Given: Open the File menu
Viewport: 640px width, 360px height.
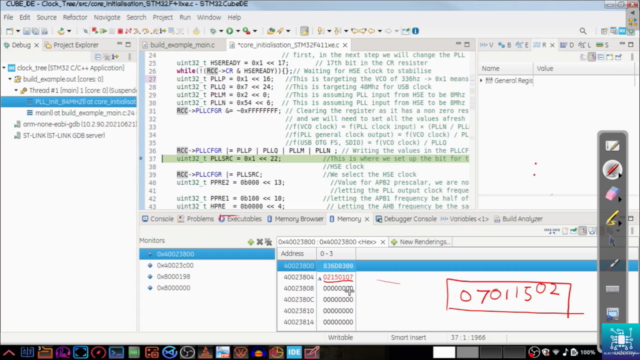Looking at the screenshot, I should pyautogui.click(x=8, y=18).
